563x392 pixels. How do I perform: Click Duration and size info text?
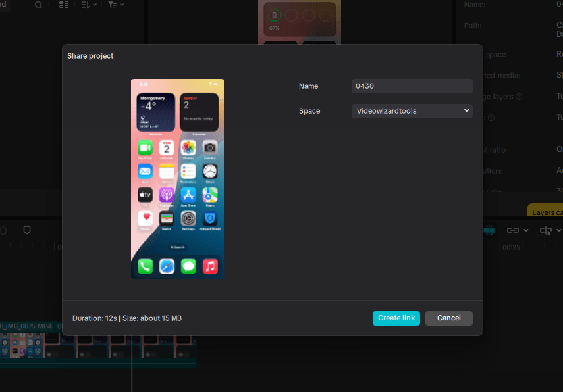coord(127,318)
